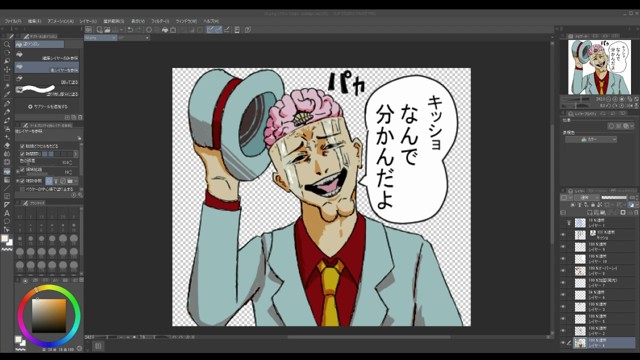This screenshot has width=640, height=360.
Task: Hide レイヤー10 with its eye icon
Action: [563, 259]
